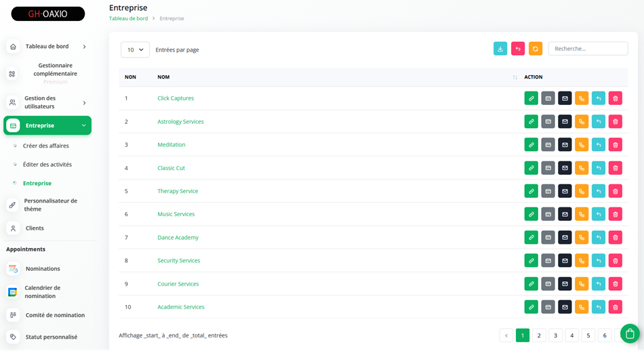Click the blue reply arrow icon for Security Services
This screenshot has height=353, width=644.
[x=599, y=260]
